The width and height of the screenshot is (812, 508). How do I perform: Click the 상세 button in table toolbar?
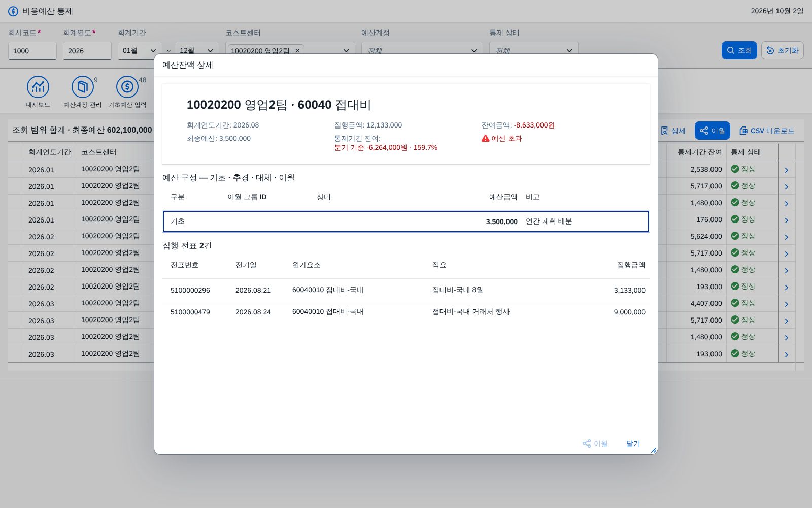(x=673, y=131)
